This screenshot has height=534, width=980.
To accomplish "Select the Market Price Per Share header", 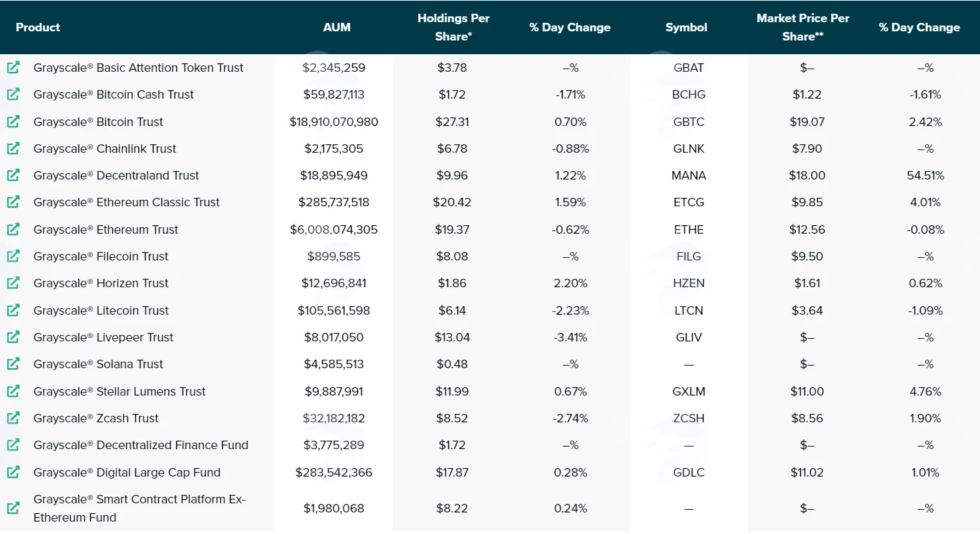I will tap(803, 27).
